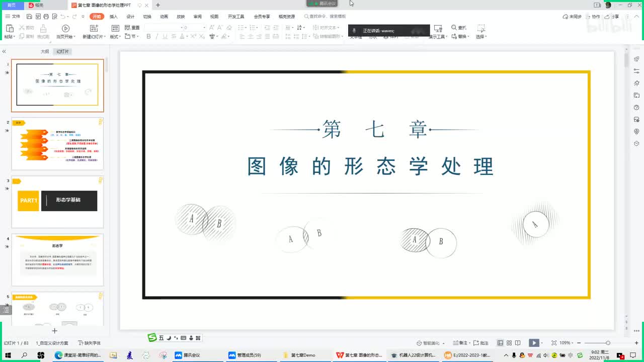Image resolution: width=644 pixels, height=362 pixels.
Task: Open the File (文件) menu
Action: click(x=13, y=17)
